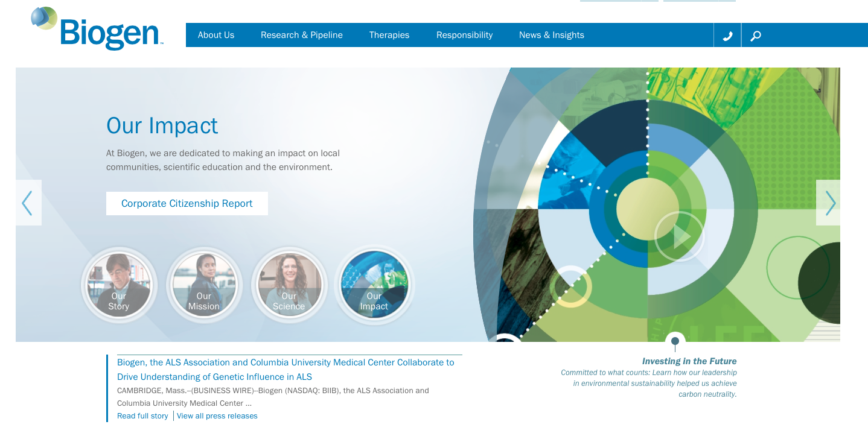868x442 pixels.
Task: Click Read full story link
Action: pyautogui.click(x=142, y=416)
